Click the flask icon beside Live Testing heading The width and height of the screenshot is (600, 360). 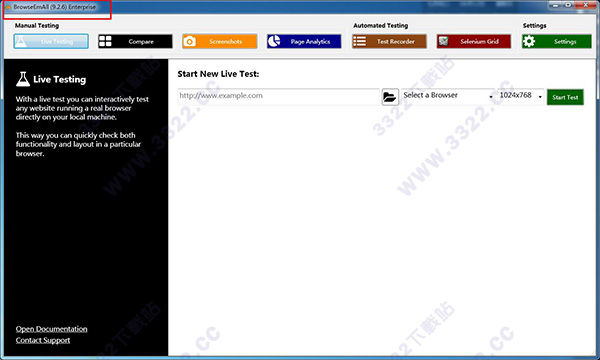[x=23, y=79]
